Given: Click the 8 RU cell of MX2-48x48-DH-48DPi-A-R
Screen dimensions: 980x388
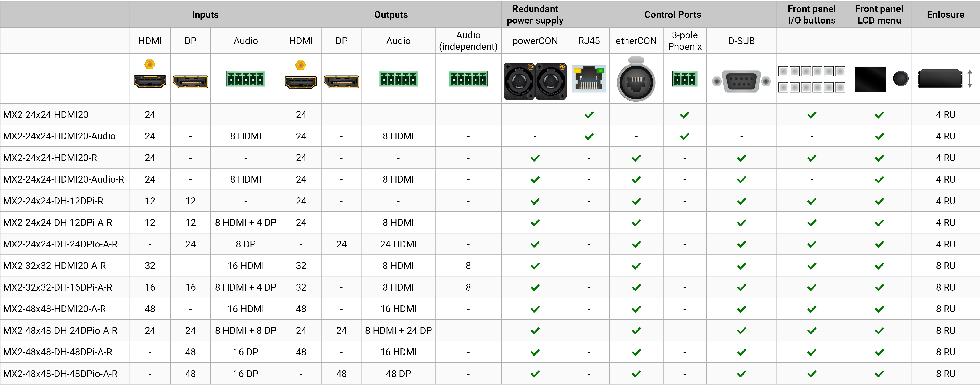Looking at the screenshot, I should [x=945, y=352].
